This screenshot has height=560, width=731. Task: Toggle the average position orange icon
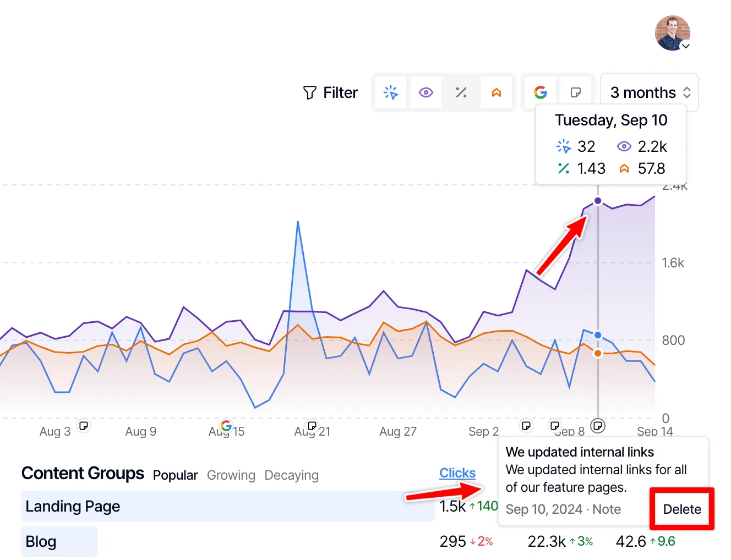pos(497,92)
